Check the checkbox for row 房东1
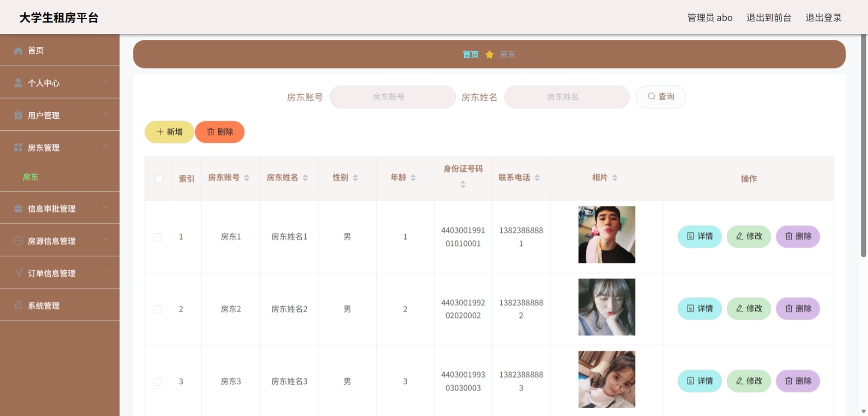 158,237
